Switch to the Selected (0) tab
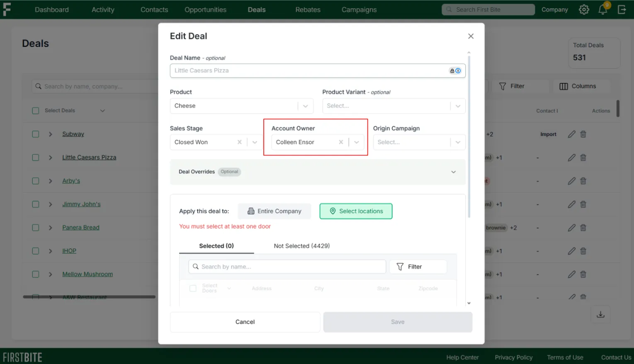634x364 pixels. (x=216, y=246)
